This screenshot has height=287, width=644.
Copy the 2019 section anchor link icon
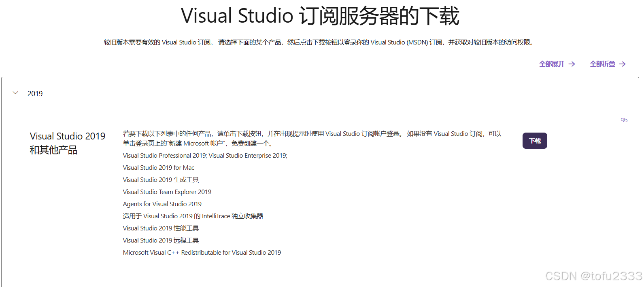click(624, 120)
